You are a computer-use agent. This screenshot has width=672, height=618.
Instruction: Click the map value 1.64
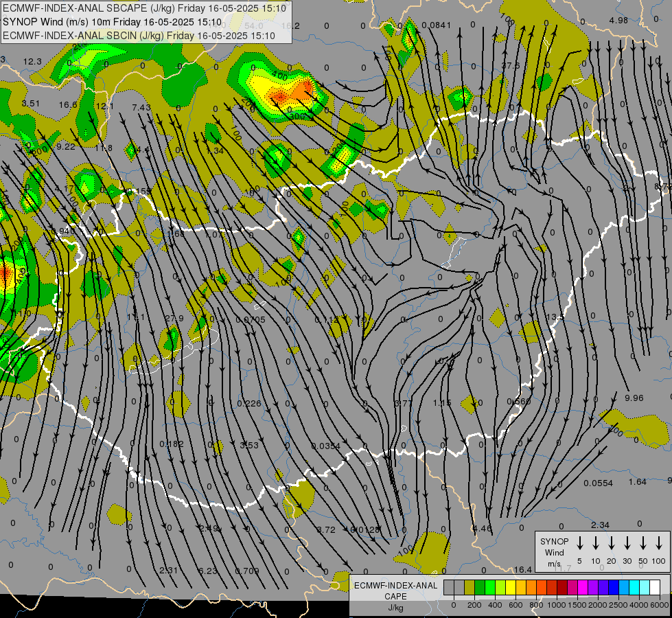click(637, 482)
